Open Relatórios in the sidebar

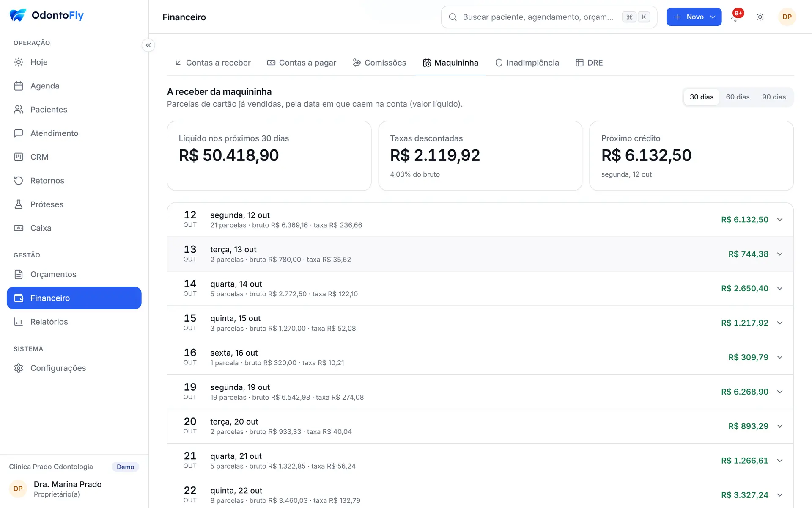coord(74,322)
